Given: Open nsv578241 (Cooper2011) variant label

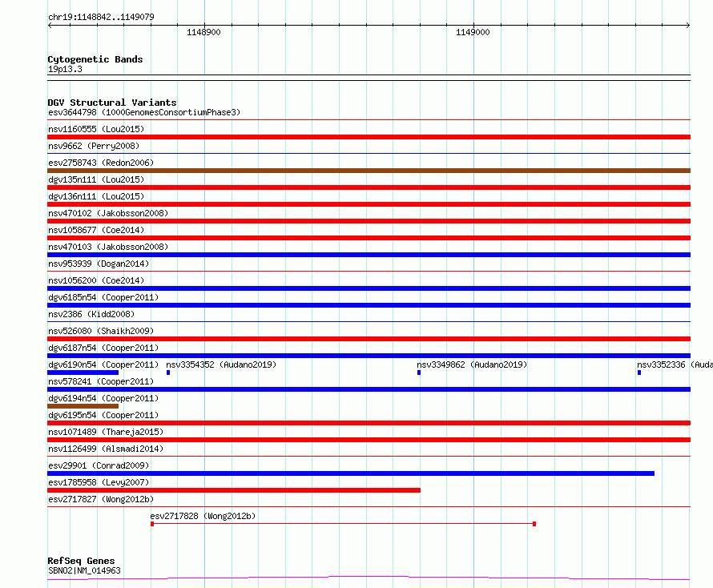Looking at the screenshot, I should (x=101, y=381).
